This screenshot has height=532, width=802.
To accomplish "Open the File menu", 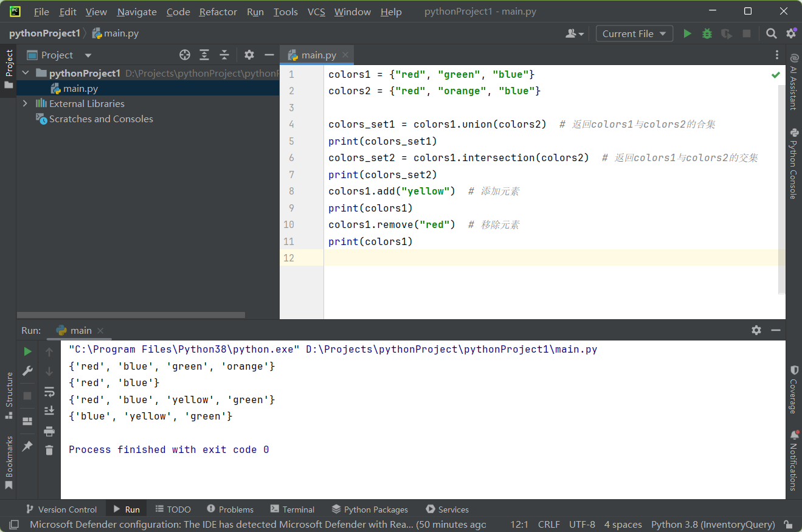I will [x=41, y=12].
